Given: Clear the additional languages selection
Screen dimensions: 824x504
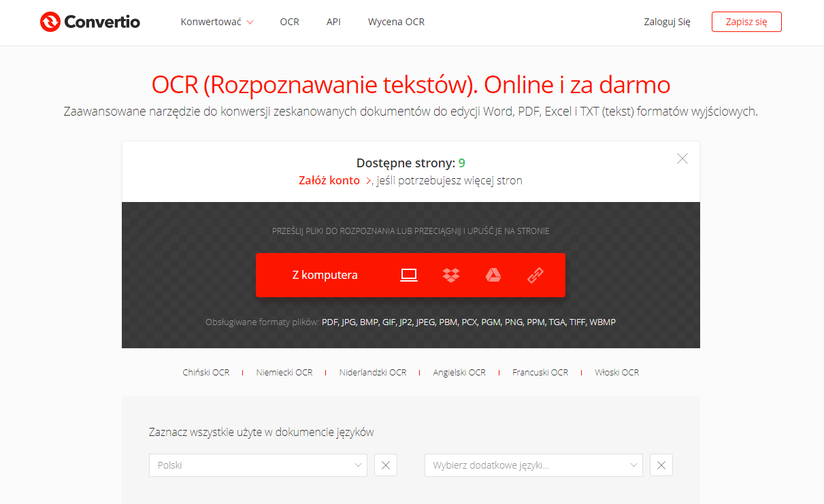Looking at the screenshot, I should click(661, 465).
